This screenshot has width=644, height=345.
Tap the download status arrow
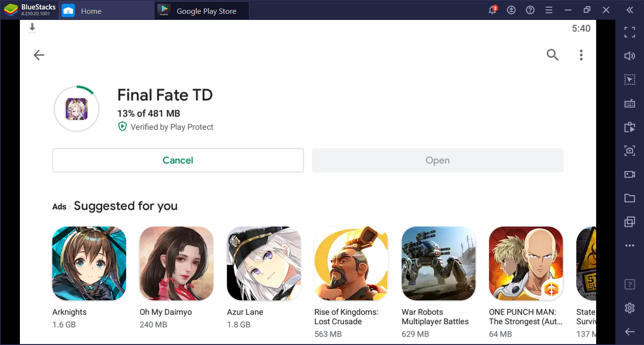32,28
